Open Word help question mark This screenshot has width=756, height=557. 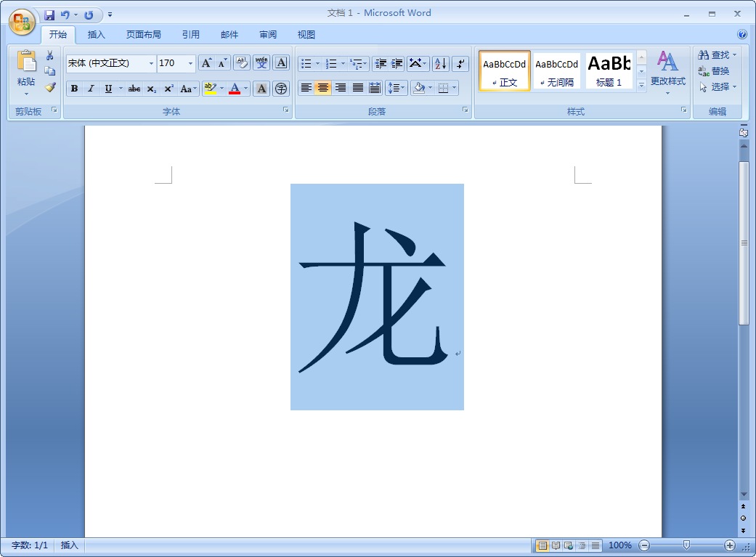742,34
